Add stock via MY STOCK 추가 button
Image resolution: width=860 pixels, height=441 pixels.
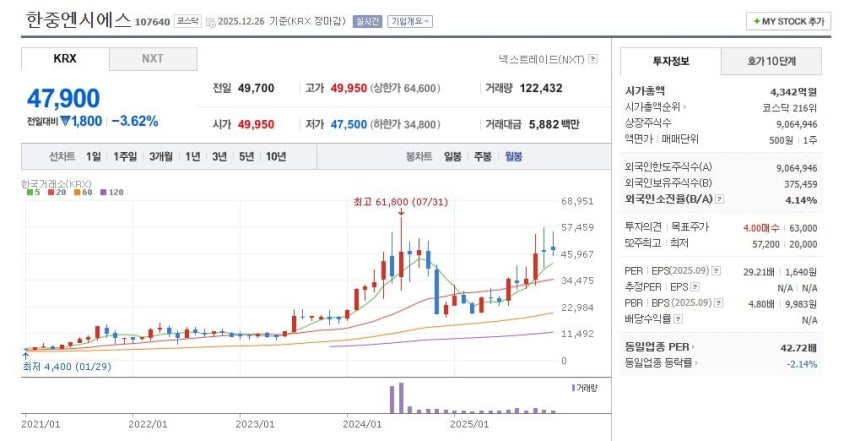[x=788, y=21]
